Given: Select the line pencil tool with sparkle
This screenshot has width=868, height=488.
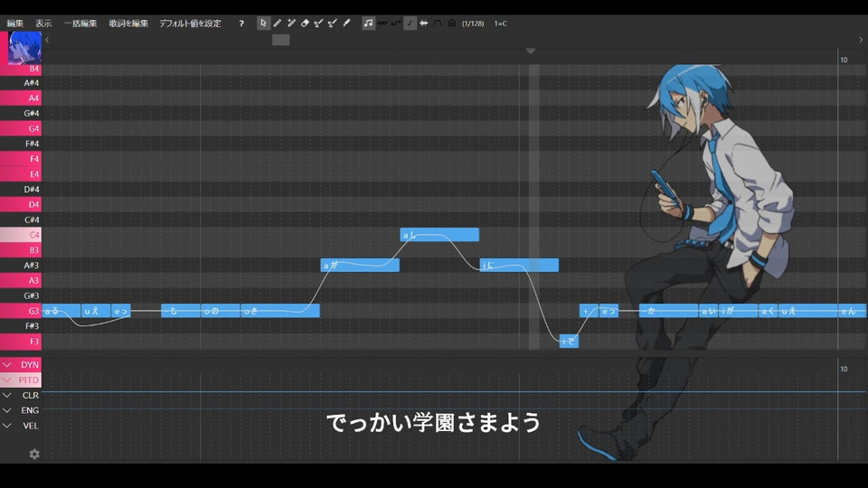Looking at the screenshot, I should [x=291, y=23].
